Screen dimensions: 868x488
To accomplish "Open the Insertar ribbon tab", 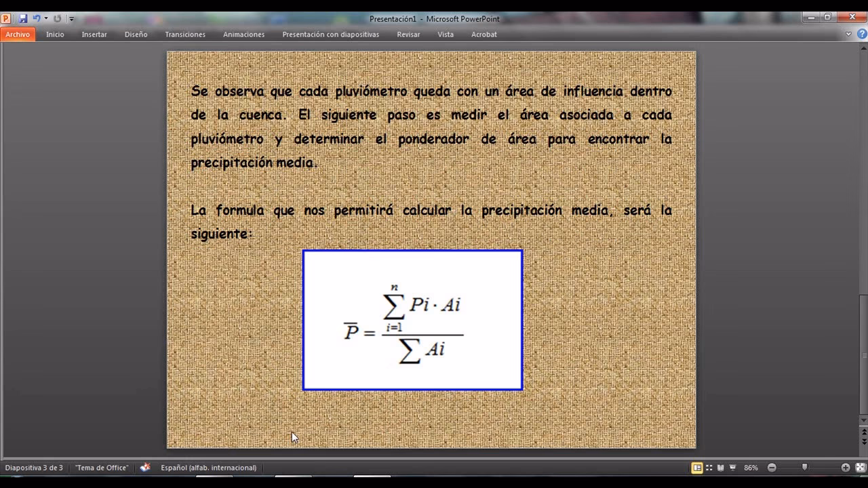I will (94, 34).
